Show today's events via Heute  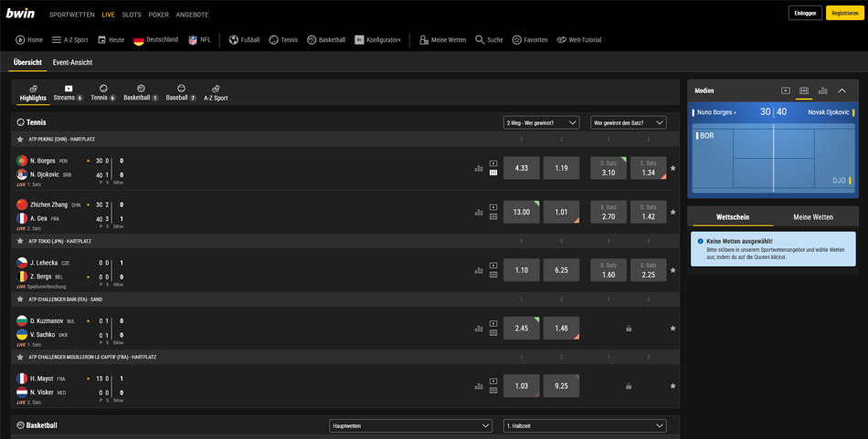tap(111, 40)
